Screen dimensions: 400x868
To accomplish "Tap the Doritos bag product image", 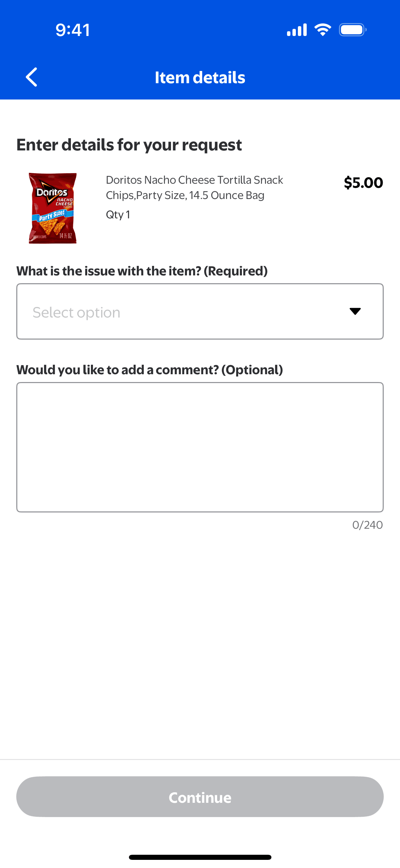I will pyautogui.click(x=53, y=208).
